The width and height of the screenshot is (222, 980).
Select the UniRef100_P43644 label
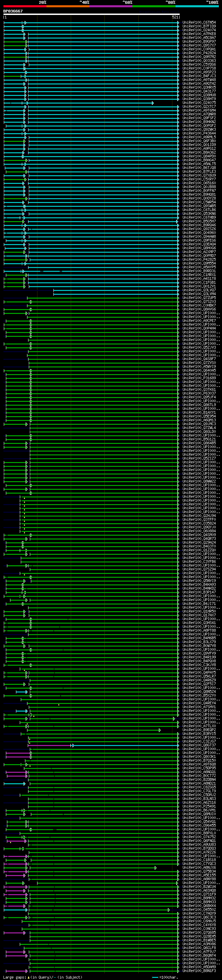(199, 133)
